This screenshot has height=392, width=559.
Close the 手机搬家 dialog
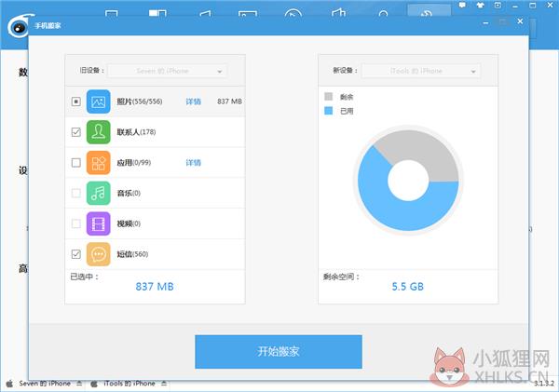[520, 21]
